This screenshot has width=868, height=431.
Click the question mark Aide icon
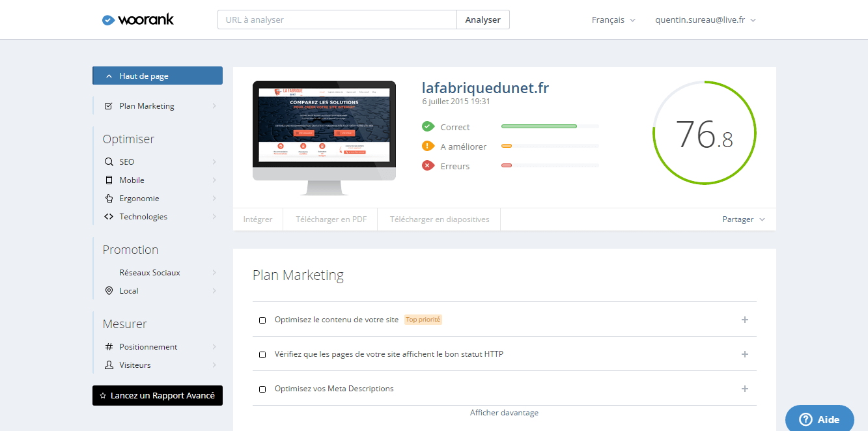(x=805, y=419)
